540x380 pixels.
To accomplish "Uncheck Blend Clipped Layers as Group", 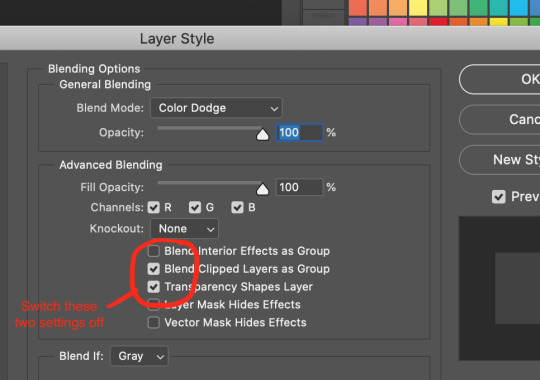I will 154,269.
